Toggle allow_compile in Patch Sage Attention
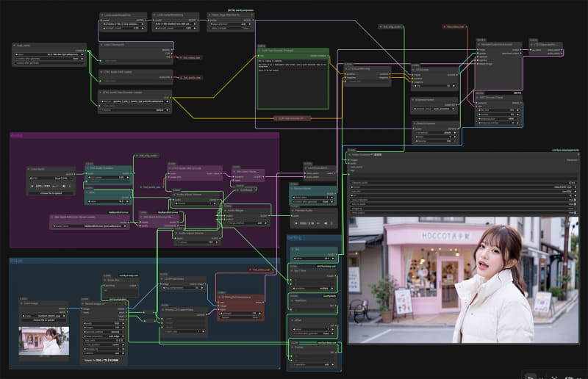 coord(230,28)
